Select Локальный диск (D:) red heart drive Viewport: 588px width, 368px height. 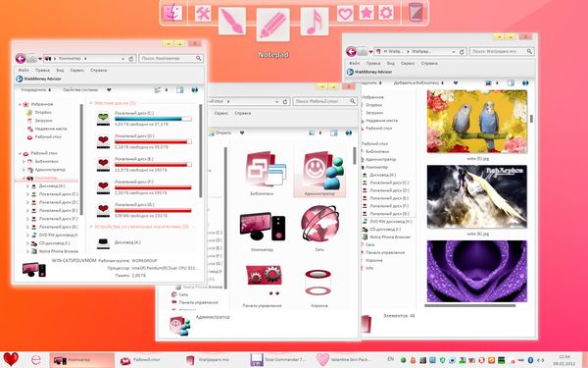point(103,141)
